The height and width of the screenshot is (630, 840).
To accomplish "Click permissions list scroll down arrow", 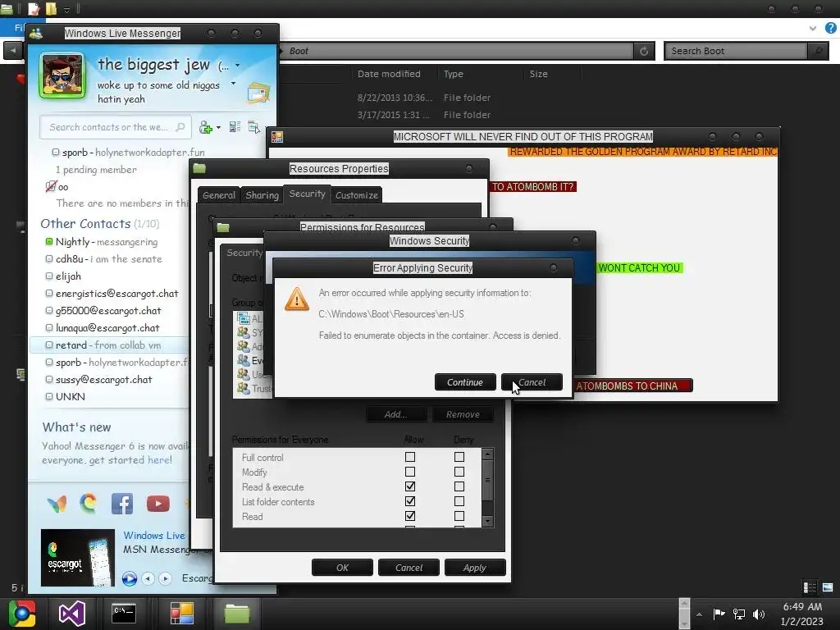I will pos(487,521).
